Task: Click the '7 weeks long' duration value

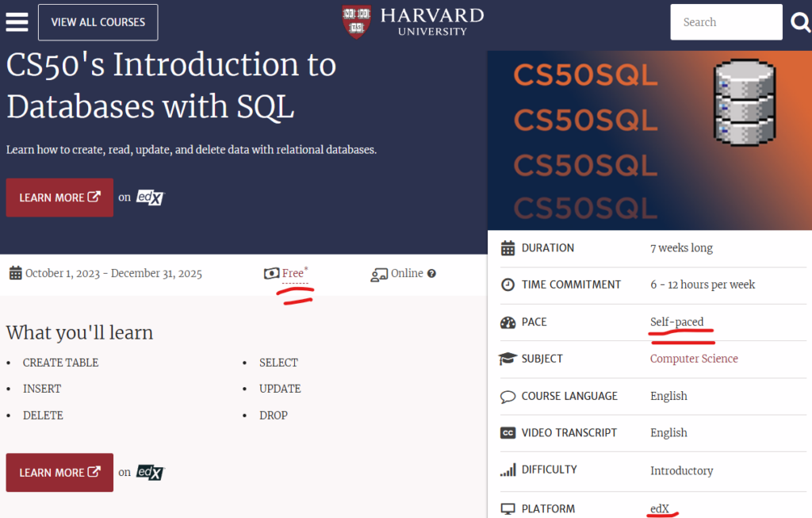Action: coord(681,248)
